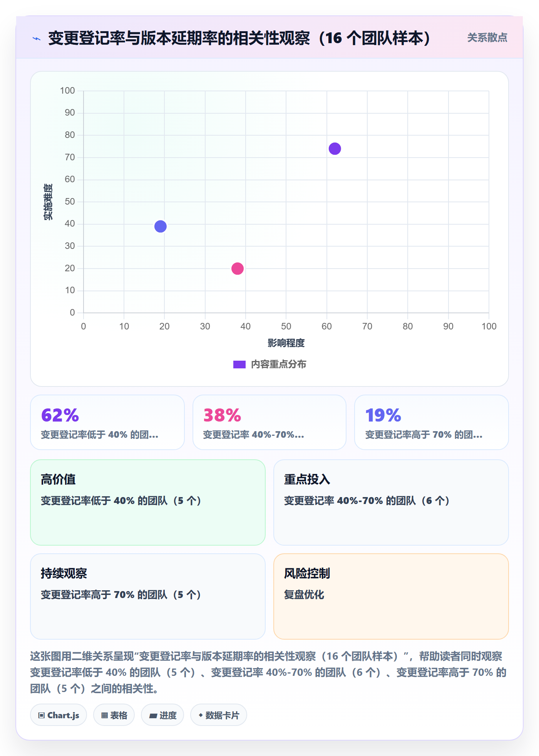The width and height of the screenshot is (539, 756).
Task: Click the 复盘优化 text
Action: click(304, 595)
